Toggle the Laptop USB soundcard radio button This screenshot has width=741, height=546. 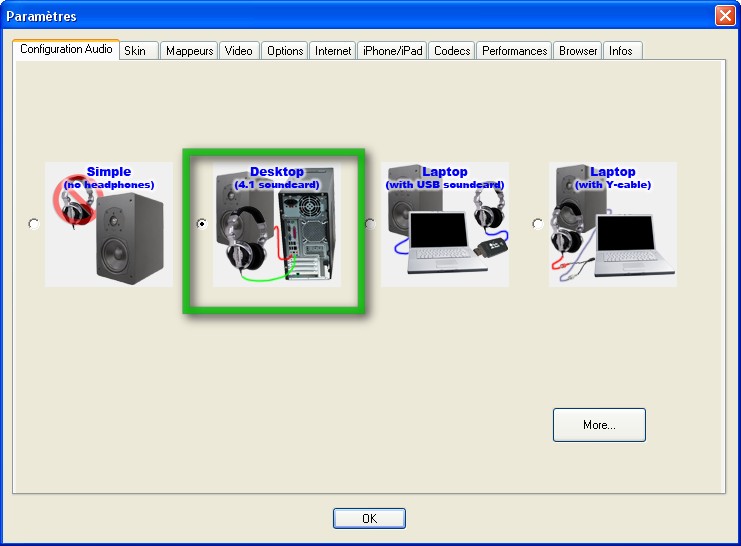[x=370, y=224]
